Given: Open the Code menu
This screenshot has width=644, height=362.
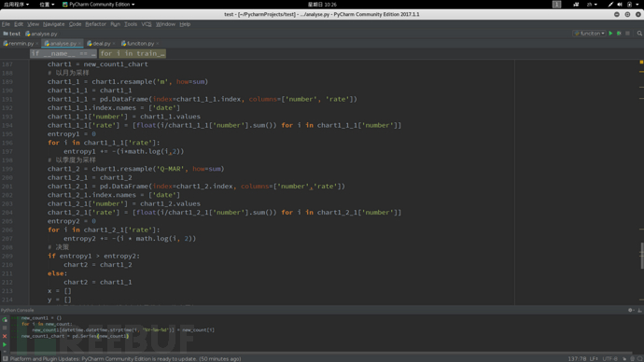Looking at the screenshot, I should pyautogui.click(x=75, y=24).
